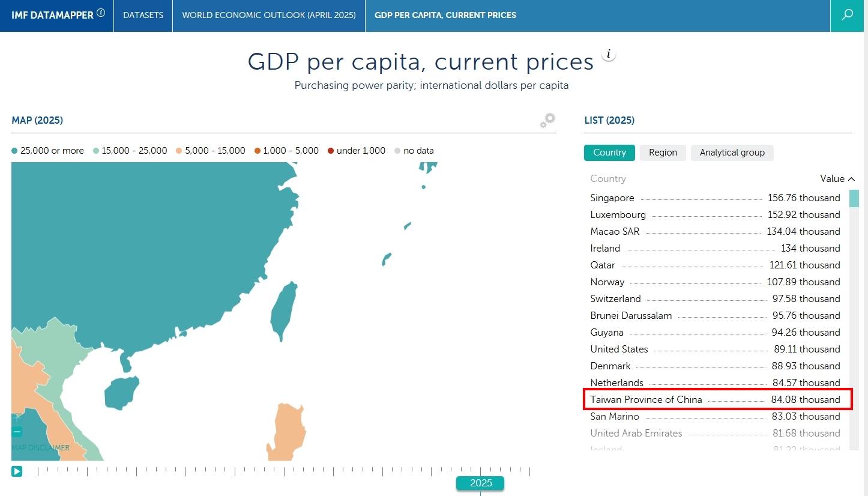Click the 2025 year slider handle
The height and width of the screenshot is (496, 868).
[x=480, y=483]
